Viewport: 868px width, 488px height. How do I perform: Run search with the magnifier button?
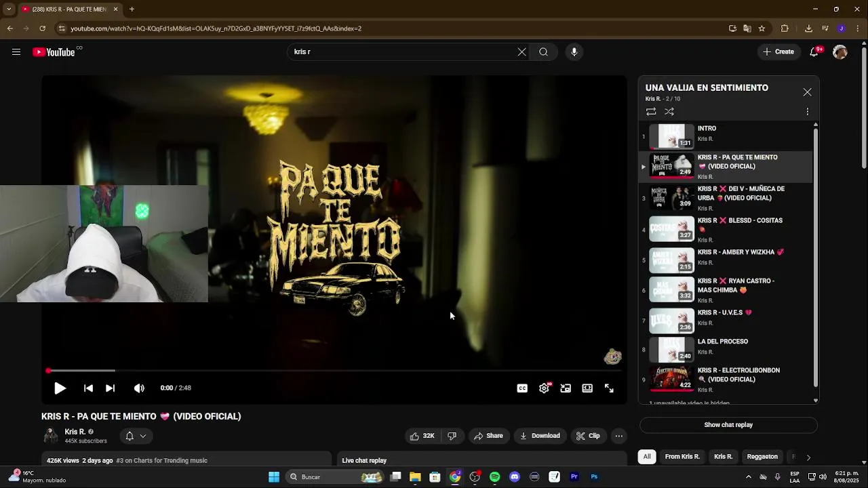coord(543,52)
